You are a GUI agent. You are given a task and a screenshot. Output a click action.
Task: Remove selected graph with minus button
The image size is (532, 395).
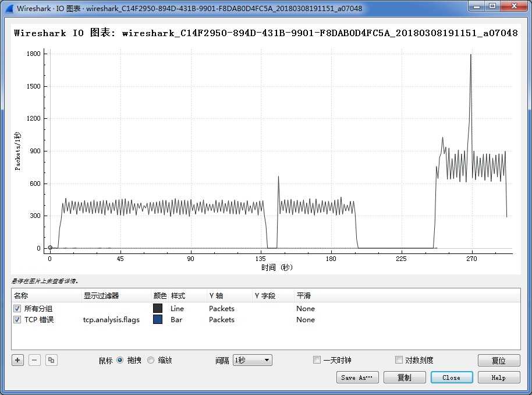tap(34, 360)
